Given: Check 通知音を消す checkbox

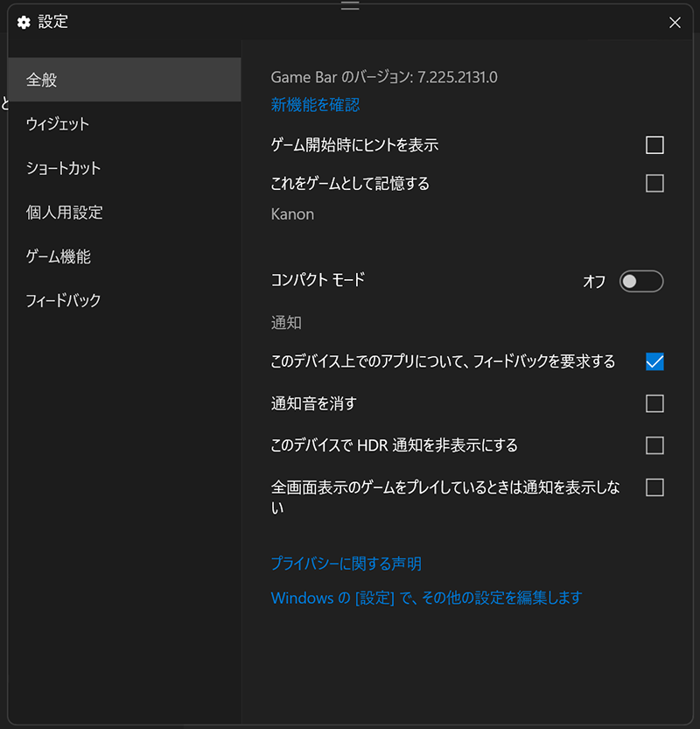Looking at the screenshot, I should pyautogui.click(x=654, y=403).
